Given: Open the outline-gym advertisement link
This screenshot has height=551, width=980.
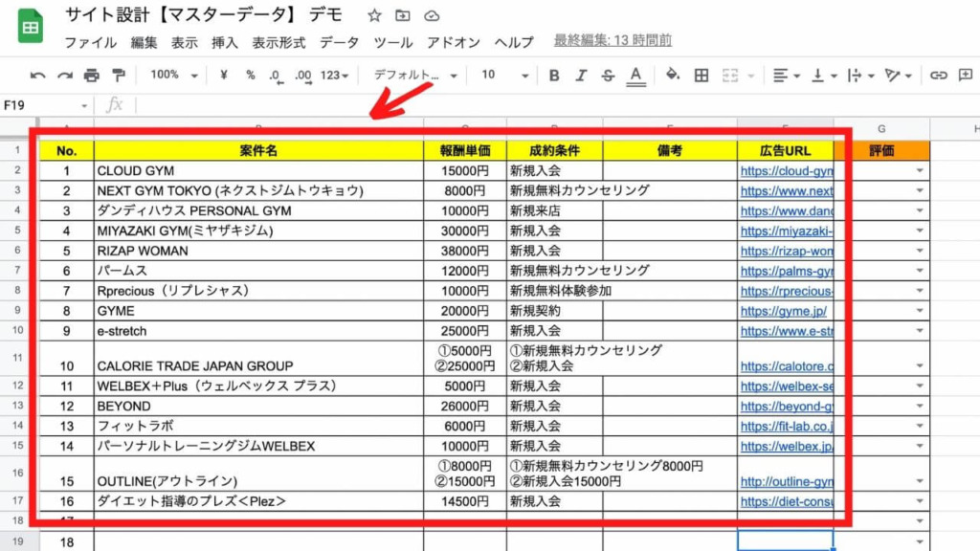Looking at the screenshot, I should tap(787, 481).
